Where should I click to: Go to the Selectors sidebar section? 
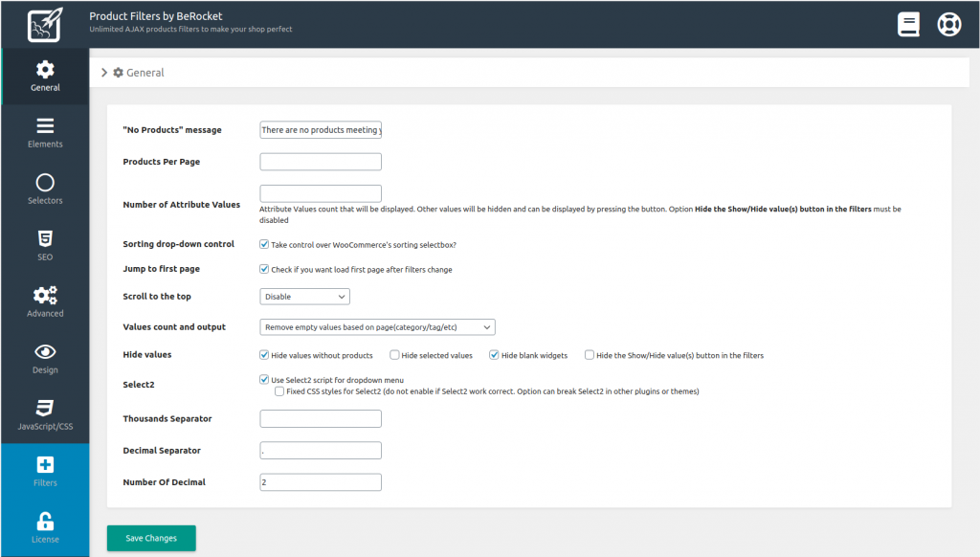click(45, 189)
